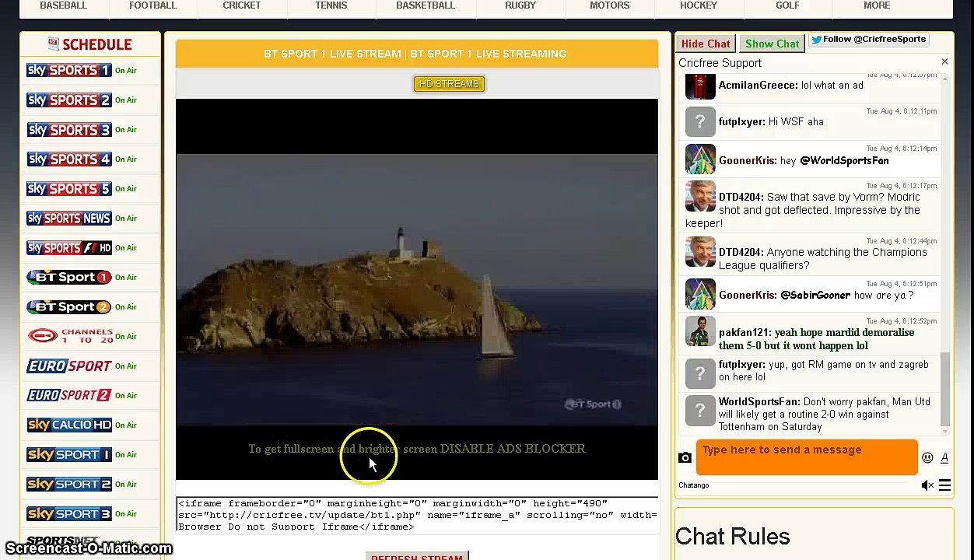Open the Sky Sports News channel logo
Viewport: 974px width, 560px height.
tap(69, 218)
